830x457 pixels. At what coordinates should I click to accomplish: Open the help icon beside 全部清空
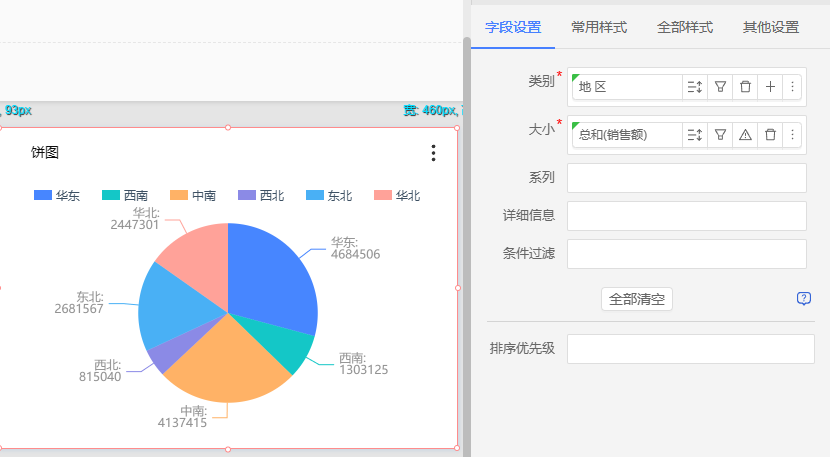[x=804, y=299]
